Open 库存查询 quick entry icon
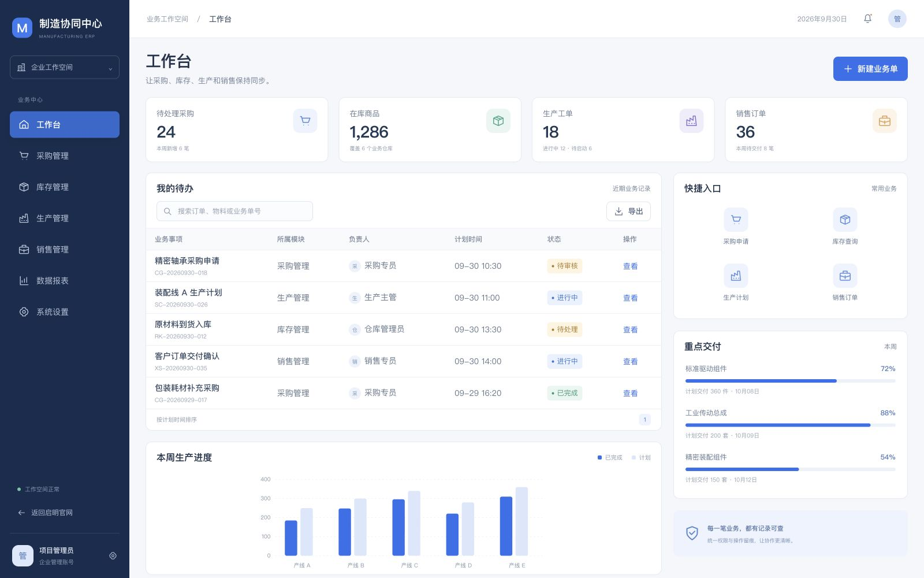The width and height of the screenshot is (924, 578). [x=845, y=220]
